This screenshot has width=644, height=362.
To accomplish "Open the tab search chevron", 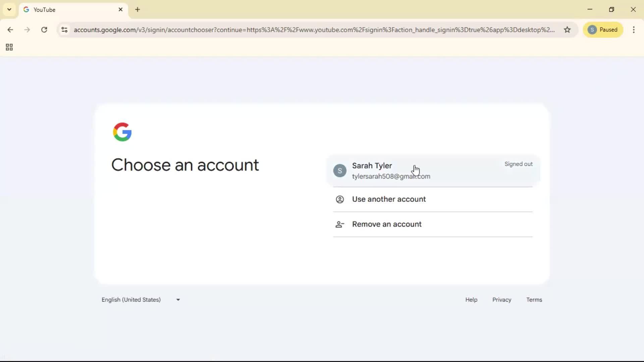I will point(9,9).
